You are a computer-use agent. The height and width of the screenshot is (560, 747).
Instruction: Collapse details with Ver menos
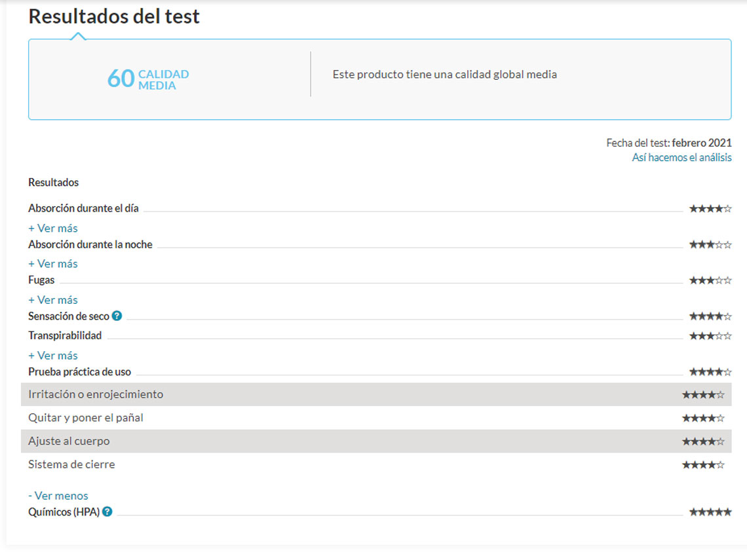(x=58, y=495)
